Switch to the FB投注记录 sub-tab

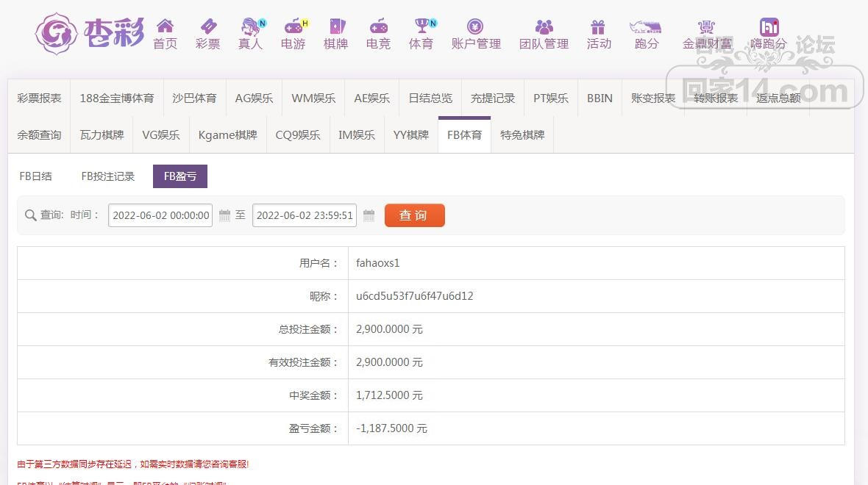point(108,176)
